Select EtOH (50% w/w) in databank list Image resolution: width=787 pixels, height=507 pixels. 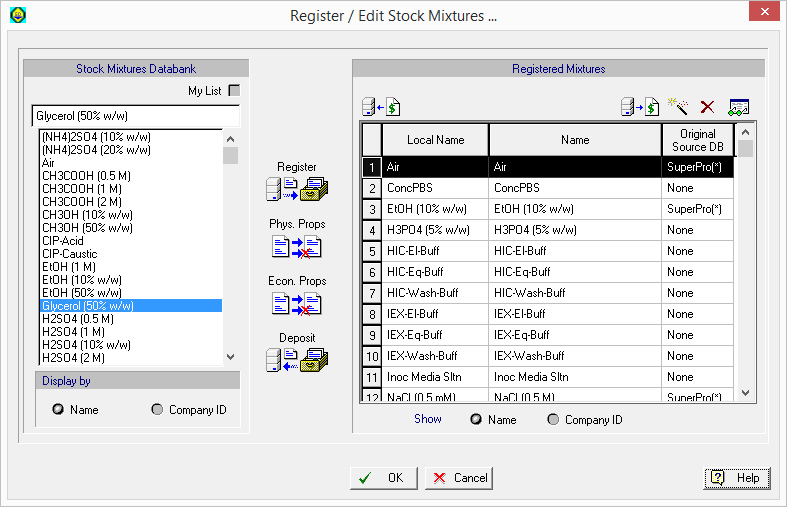point(130,293)
